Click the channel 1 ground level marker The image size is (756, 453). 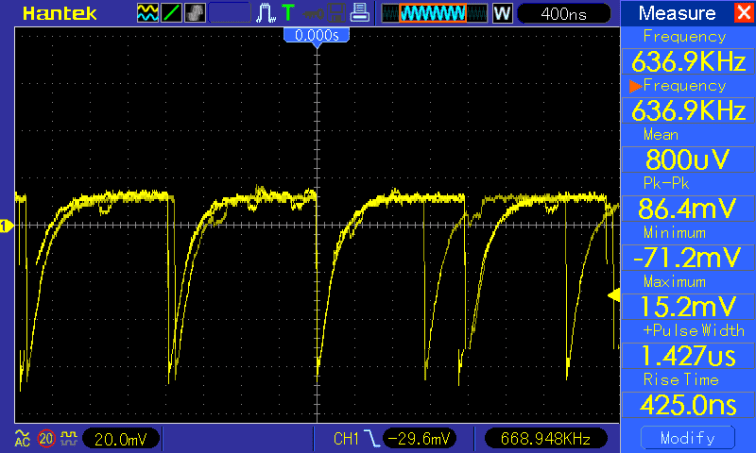7,226
